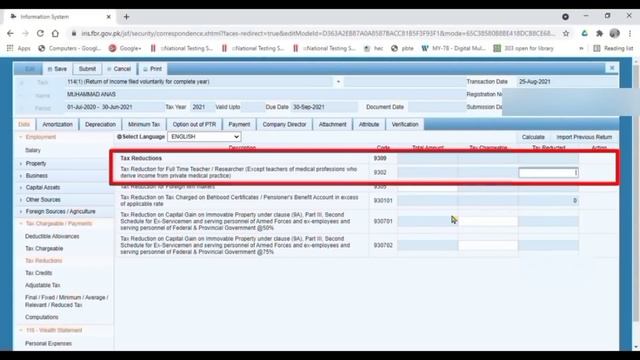
Task: Open the browser home page icon
Action: (x=55, y=33)
